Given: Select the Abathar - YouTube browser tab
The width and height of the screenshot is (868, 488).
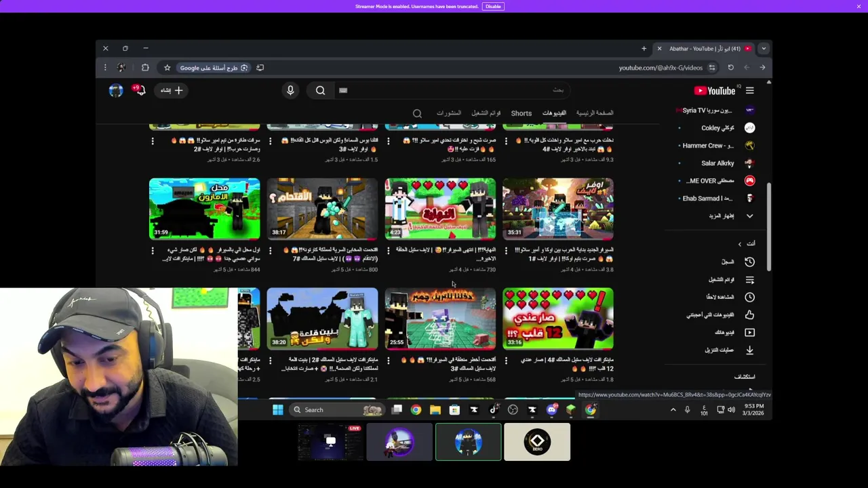Looking at the screenshot, I should pos(705,49).
